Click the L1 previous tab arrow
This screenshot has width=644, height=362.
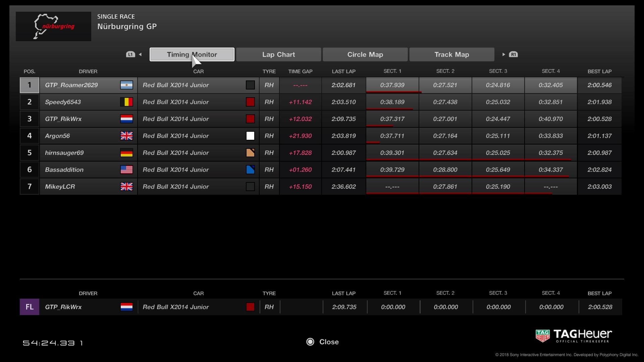click(x=134, y=54)
